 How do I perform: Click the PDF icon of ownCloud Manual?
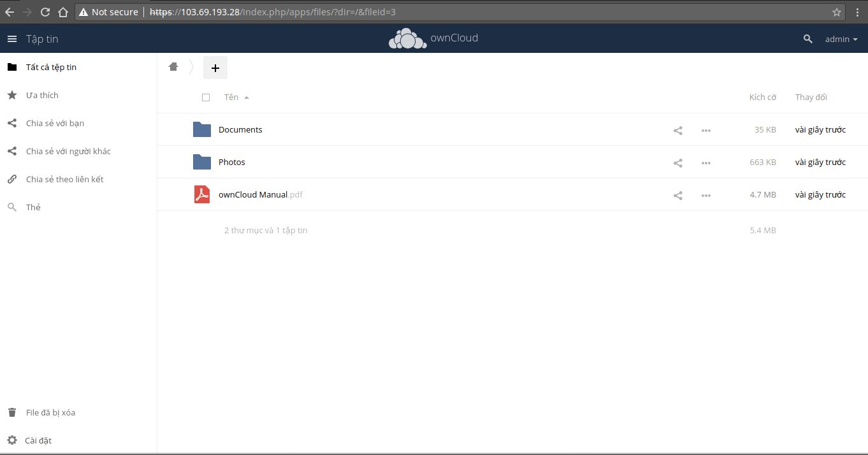click(202, 194)
